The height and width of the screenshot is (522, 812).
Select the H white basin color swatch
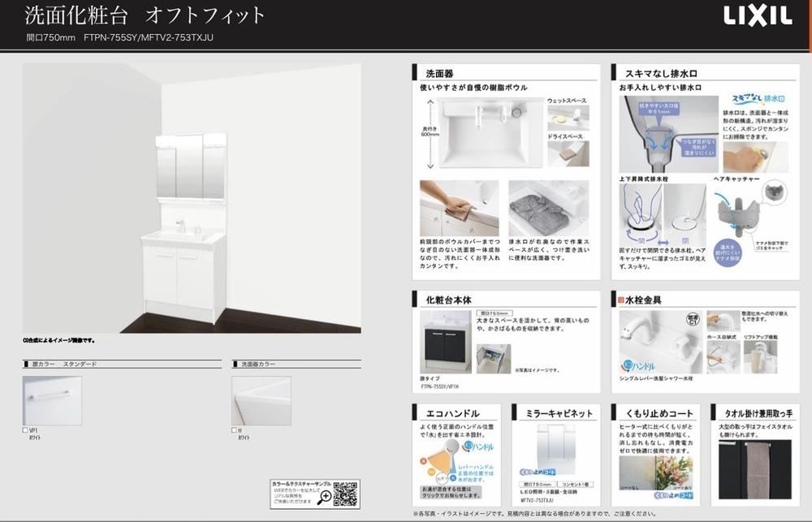[261, 401]
